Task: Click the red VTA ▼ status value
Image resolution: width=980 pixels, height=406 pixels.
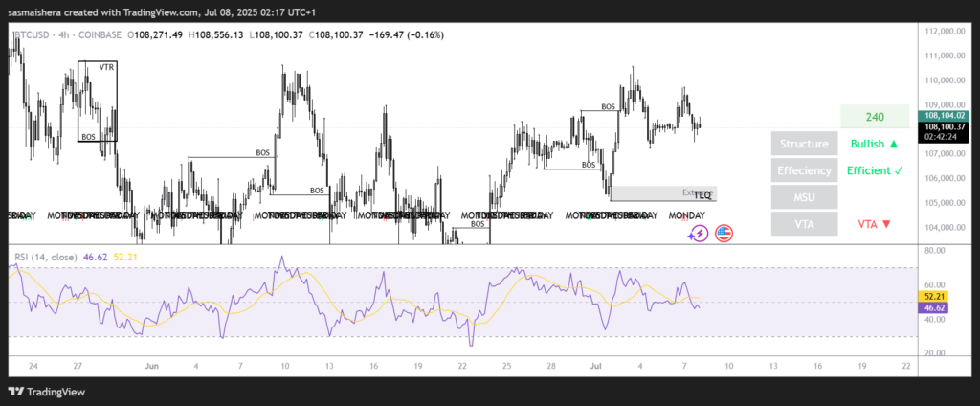Action: [875, 224]
